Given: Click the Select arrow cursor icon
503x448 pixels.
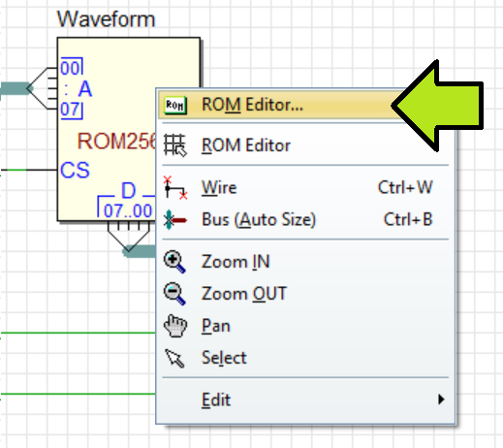Looking at the screenshot, I should click(174, 358).
